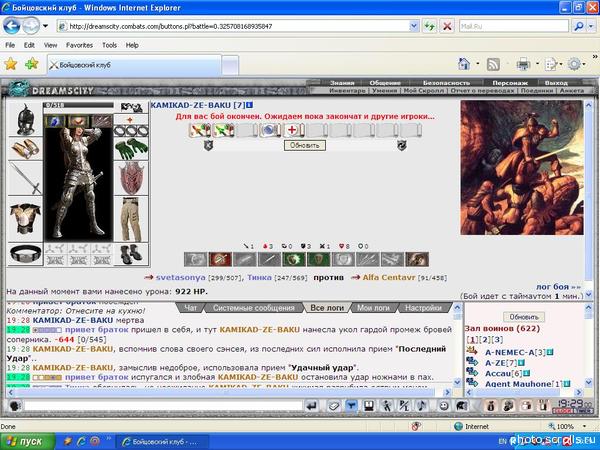Screen dimensions: 600x450
Task: Toggle the music note sound icon
Action: coord(422,406)
